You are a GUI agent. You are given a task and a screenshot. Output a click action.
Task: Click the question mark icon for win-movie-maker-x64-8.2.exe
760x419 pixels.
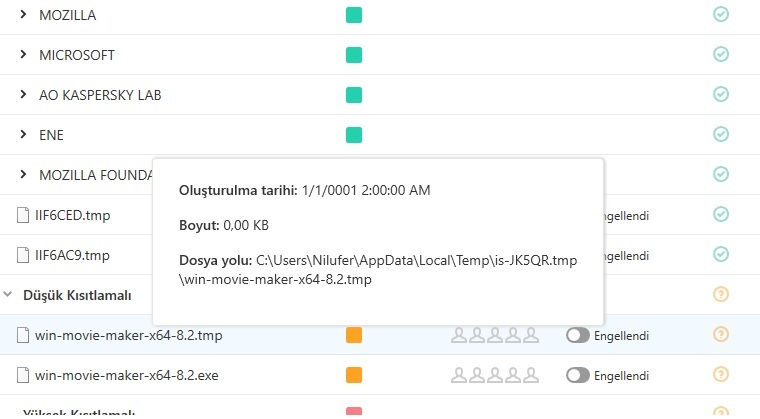(x=720, y=375)
